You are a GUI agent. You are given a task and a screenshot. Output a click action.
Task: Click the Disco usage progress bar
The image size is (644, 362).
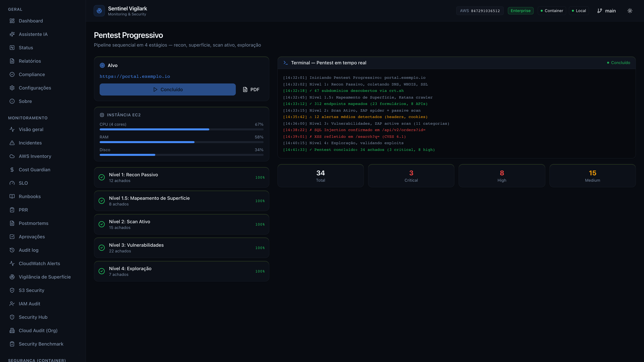coord(181,155)
